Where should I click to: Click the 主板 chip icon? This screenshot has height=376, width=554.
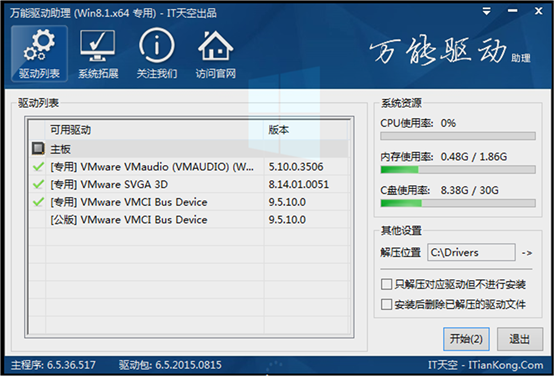[x=38, y=148]
